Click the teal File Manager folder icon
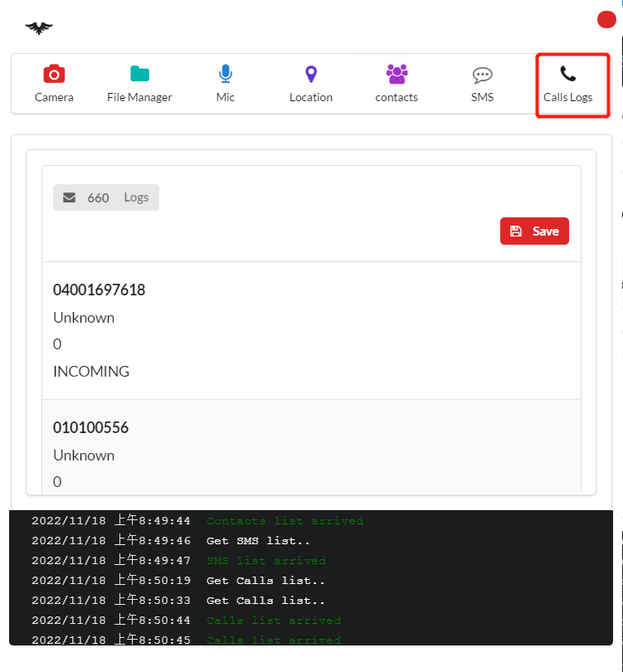Screen dimensions: 623x672 pos(139,75)
